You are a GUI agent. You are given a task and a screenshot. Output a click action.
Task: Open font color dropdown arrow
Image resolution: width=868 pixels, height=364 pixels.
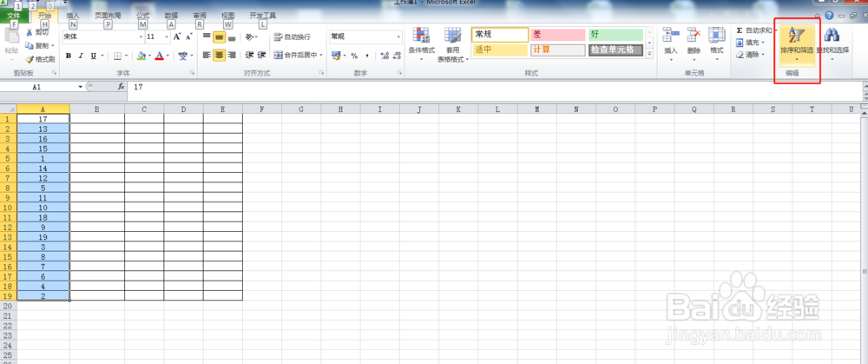(x=168, y=56)
